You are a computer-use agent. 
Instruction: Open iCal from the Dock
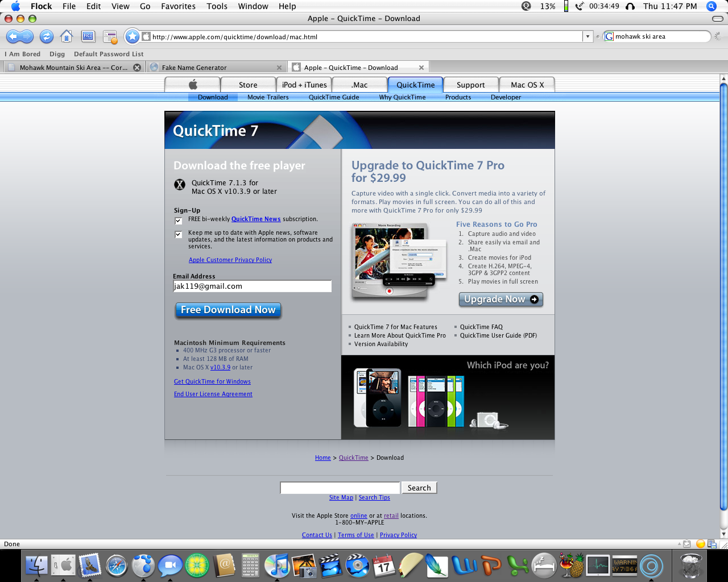(x=384, y=566)
